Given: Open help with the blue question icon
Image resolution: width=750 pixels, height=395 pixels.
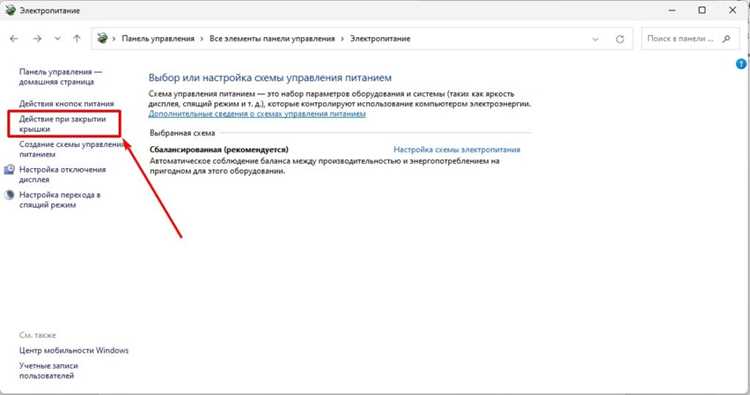Looking at the screenshot, I should coord(741,64).
